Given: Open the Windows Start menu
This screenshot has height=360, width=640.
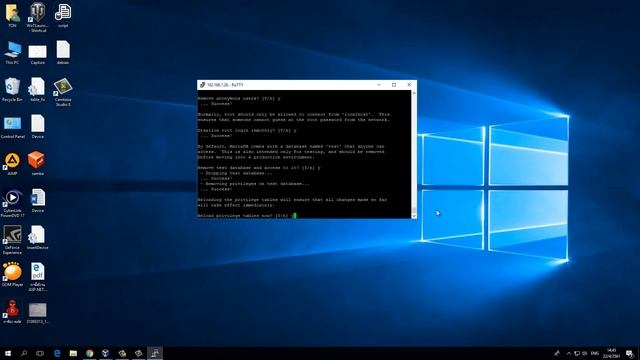Looking at the screenshot, I should click(x=8, y=353).
